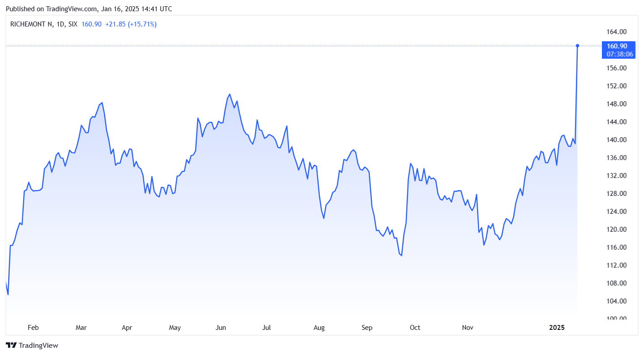
Task: Click the 164.00 price scale label
Action: click(616, 32)
